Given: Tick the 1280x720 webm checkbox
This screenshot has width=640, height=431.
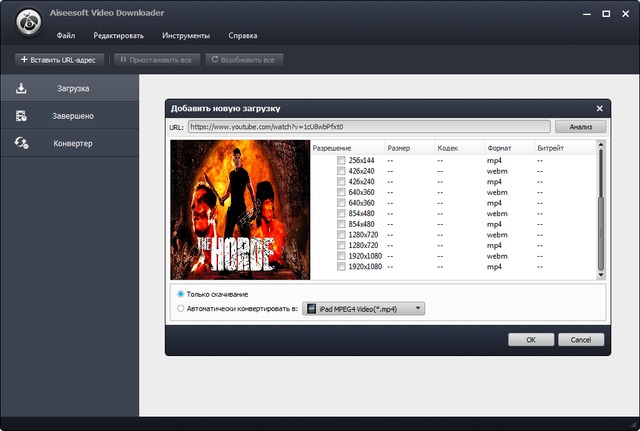Looking at the screenshot, I should (x=341, y=235).
